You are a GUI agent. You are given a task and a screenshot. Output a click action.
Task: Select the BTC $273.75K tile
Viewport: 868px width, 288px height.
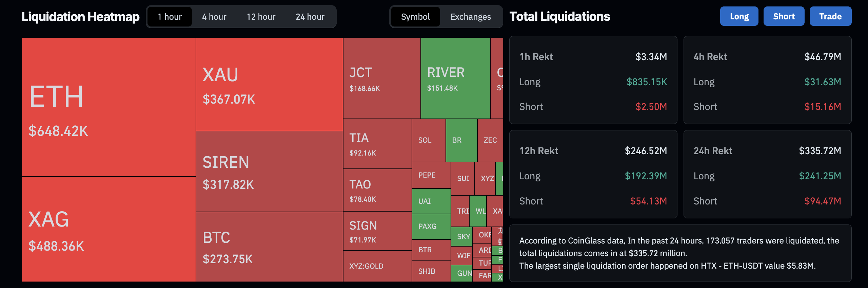coord(269,247)
